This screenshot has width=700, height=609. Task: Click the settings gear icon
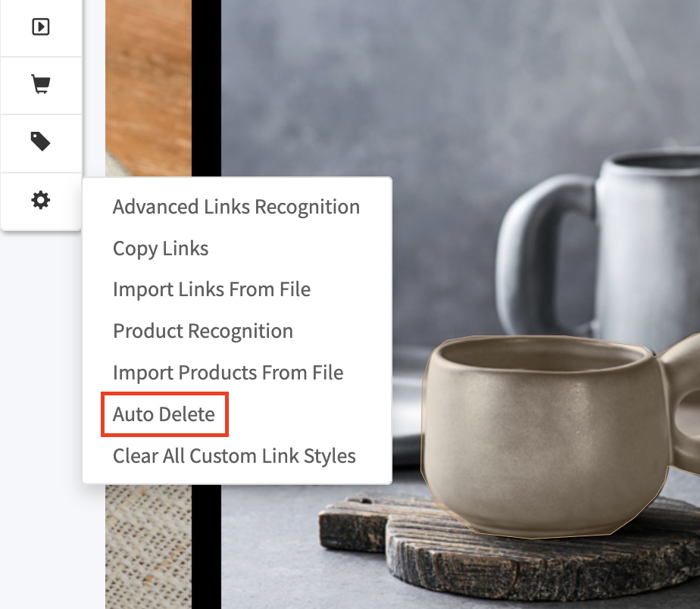pyautogui.click(x=41, y=200)
